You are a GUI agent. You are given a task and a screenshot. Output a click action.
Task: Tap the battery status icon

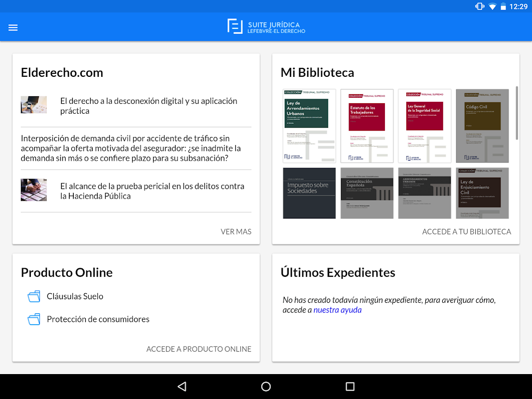[504, 6]
